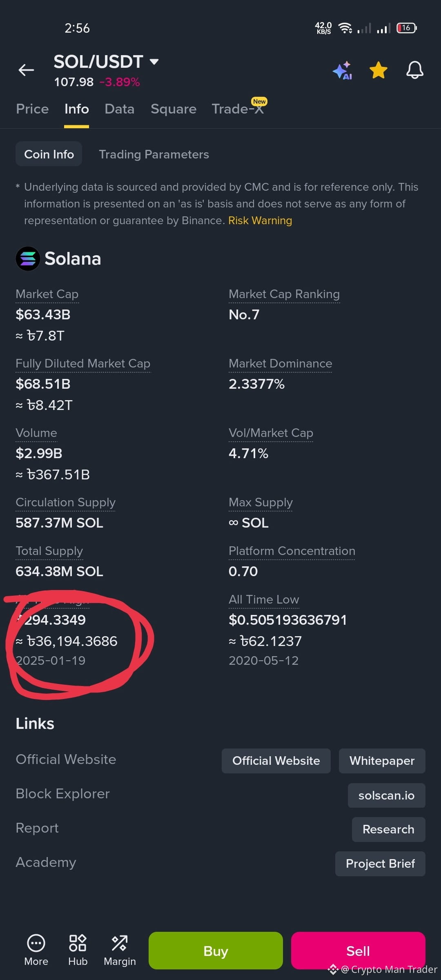441x980 pixels.
Task: Open the Risk Warning link
Action: coord(260,220)
